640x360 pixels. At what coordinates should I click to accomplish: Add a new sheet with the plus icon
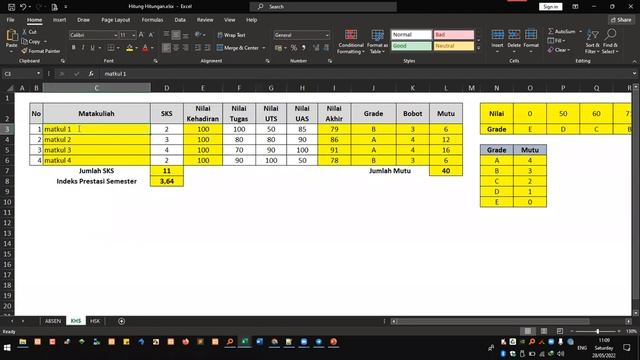pos(121,321)
